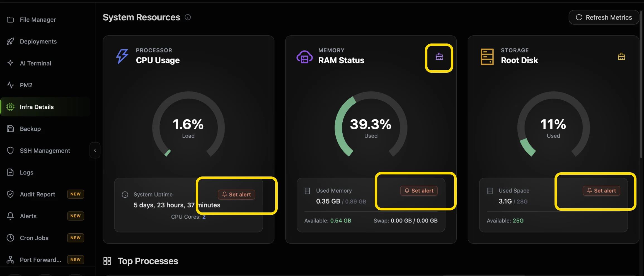
Task: Click the RAM Status cleanup broom icon
Action: tap(439, 57)
